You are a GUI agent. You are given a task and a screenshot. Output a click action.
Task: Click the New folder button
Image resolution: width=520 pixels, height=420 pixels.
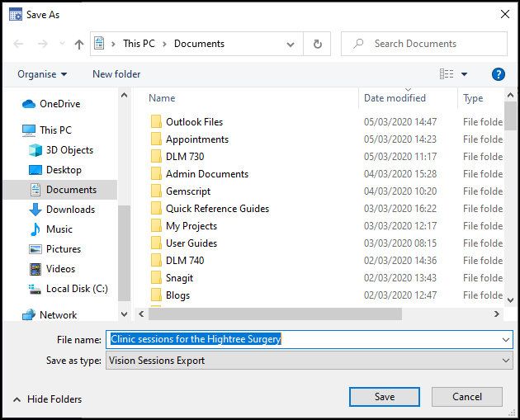[x=116, y=74]
